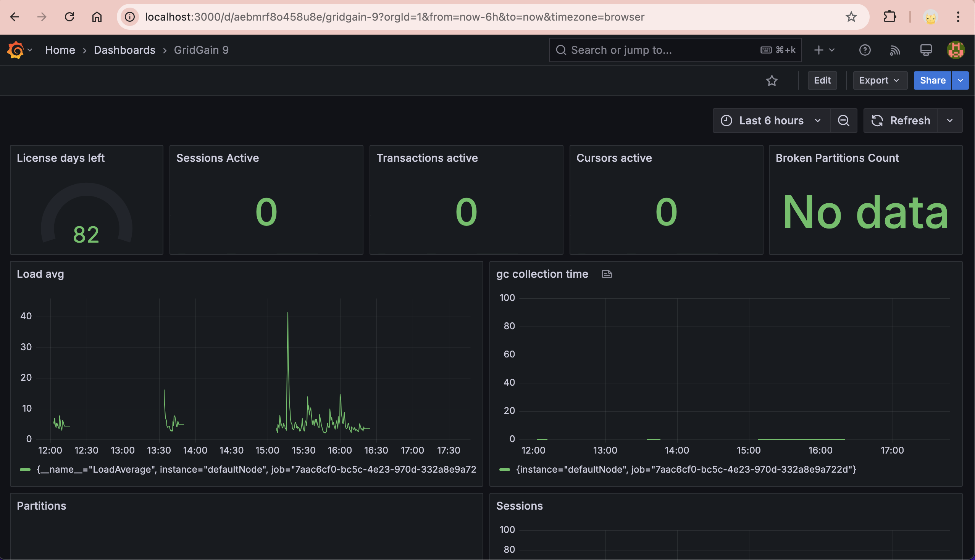
Task: Toggle gc collection time legend series
Action: (x=686, y=470)
